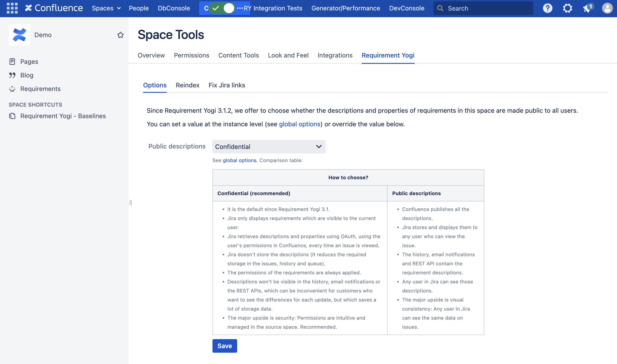Open the help question mark menu
This screenshot has width=617, height=364.
(x=547, y=8)
